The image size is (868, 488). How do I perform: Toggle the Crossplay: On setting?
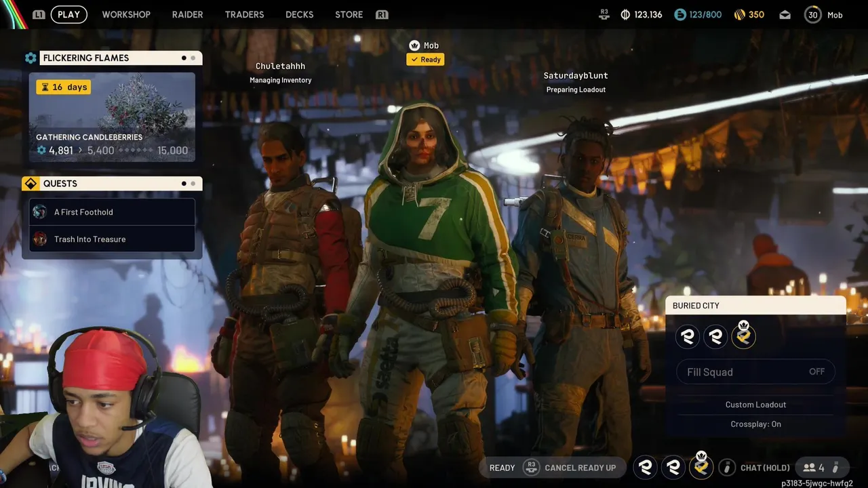coord(755,424)
